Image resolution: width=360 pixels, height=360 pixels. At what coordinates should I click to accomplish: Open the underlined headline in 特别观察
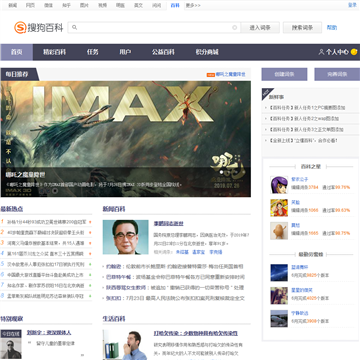pyautogui.click(x=49, y=332)
